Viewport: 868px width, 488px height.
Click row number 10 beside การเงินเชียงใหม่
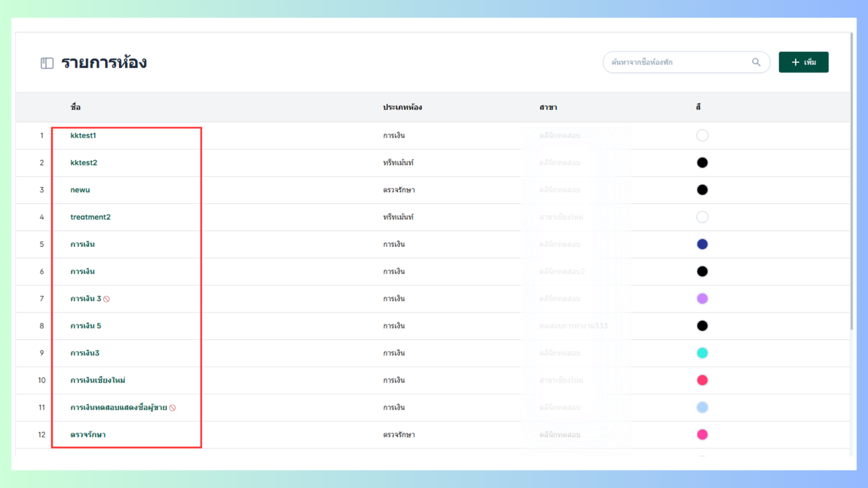pyautogui.click(x=42, y=380)
